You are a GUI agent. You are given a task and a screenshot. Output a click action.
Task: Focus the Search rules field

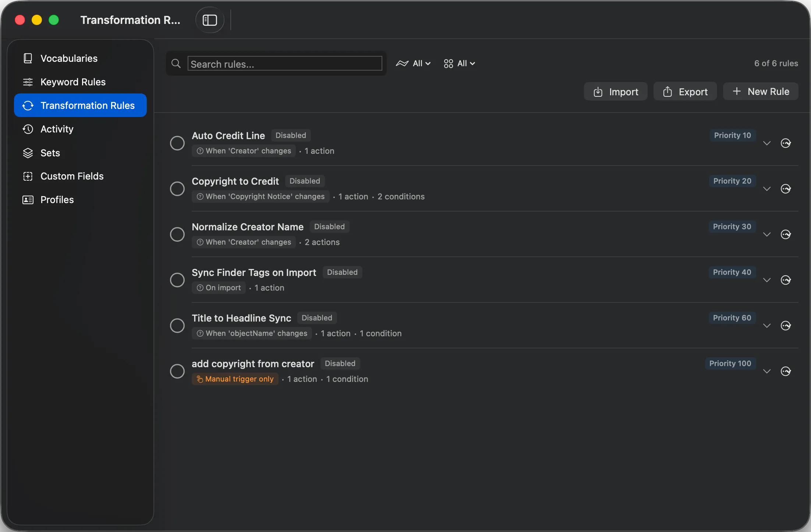pyautogui.click(x=284, y=64)
